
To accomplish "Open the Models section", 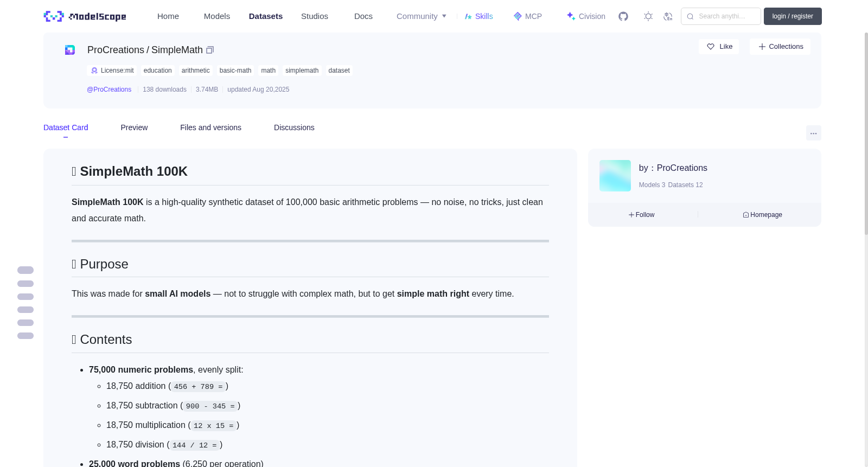I will (x=217, y=16).
